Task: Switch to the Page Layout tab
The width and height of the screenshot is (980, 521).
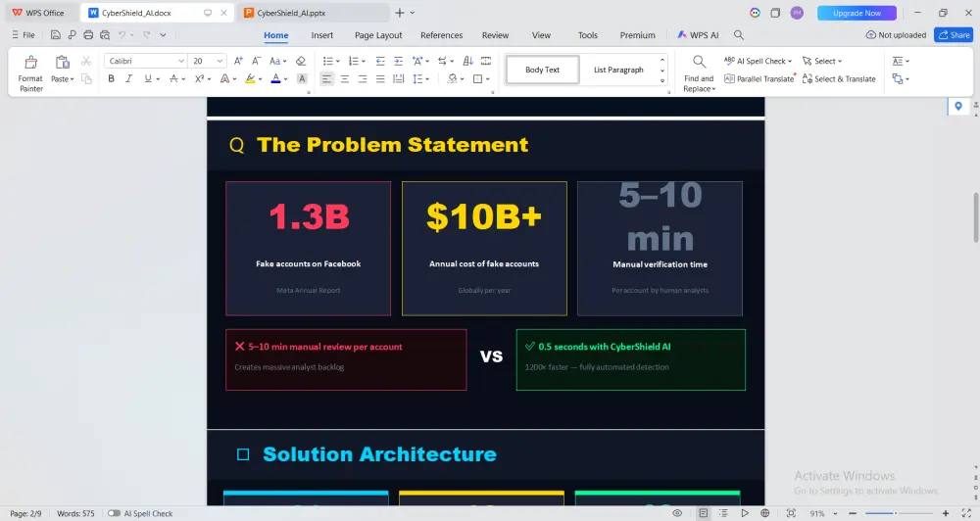Action: point(378,35)
